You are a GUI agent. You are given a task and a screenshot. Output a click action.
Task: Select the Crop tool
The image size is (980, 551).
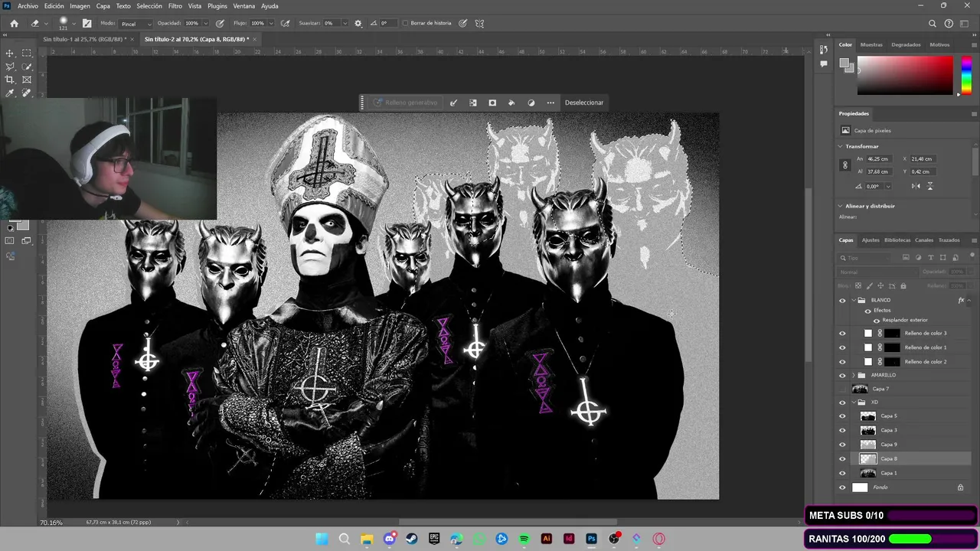pyautogui.click(x=10, y=80)
